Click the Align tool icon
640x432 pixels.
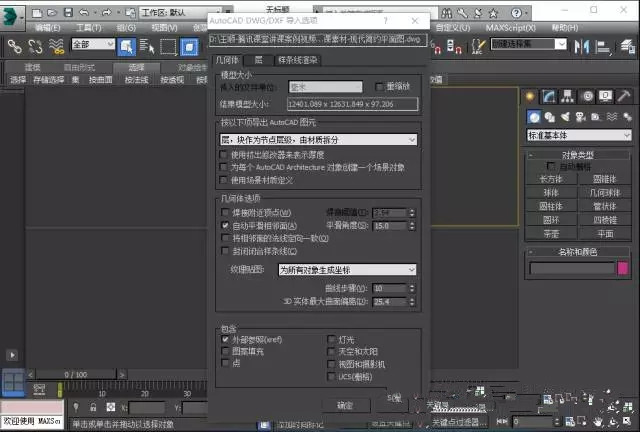coord(602,47)
